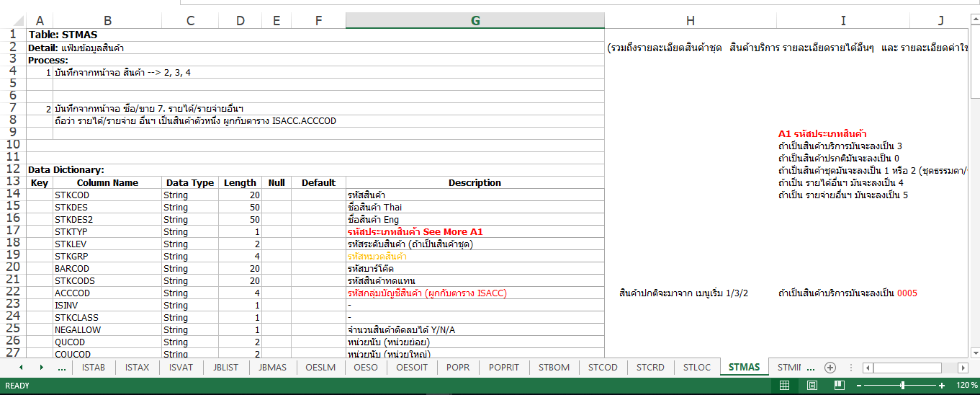The image size is (980, 395).
Task: Add a new sheet with plus icon
Action: coord(830,367)
